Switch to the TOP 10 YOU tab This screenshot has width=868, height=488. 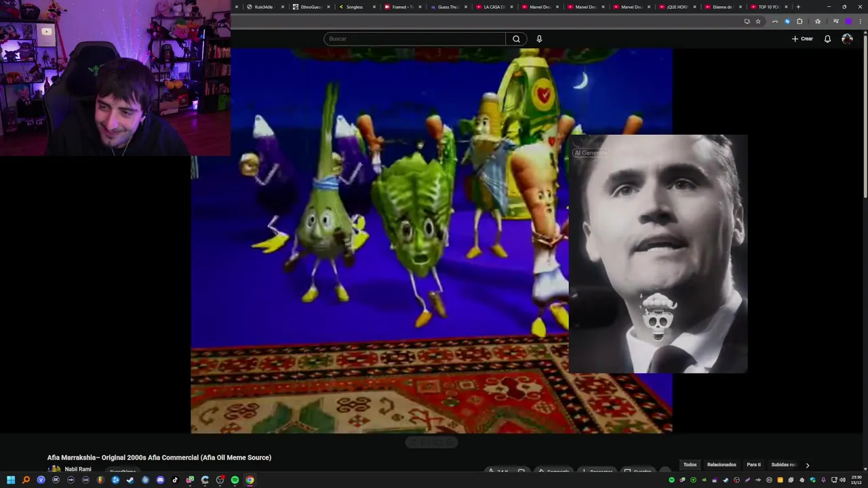pyautogui.click(x=768, y=7)
